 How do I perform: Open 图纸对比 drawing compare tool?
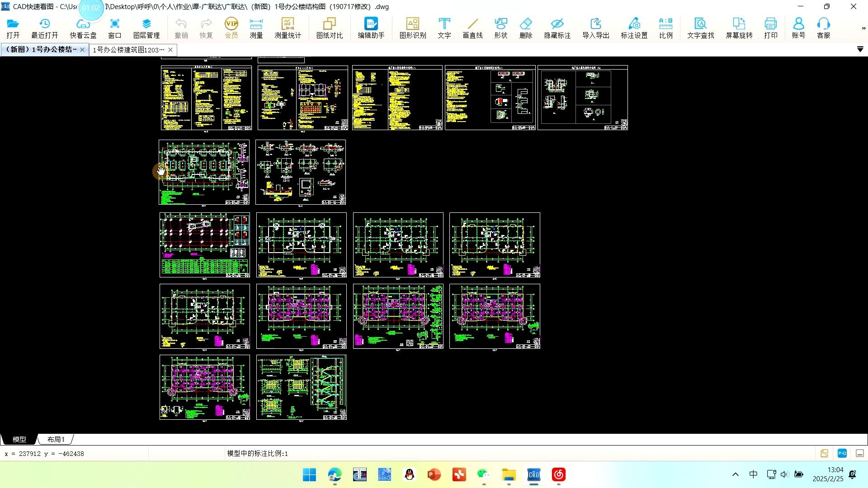point(329,28)
